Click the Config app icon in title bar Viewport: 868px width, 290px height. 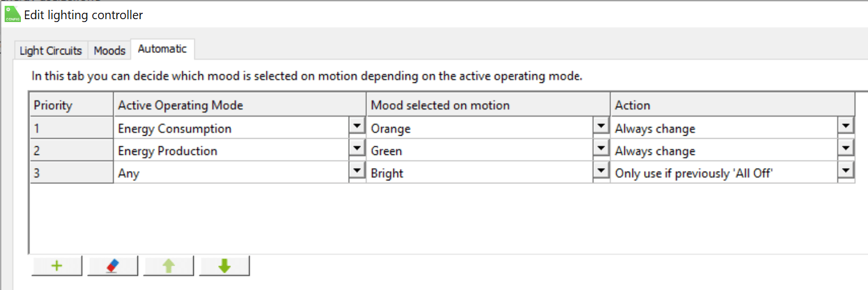pos(12,14)
